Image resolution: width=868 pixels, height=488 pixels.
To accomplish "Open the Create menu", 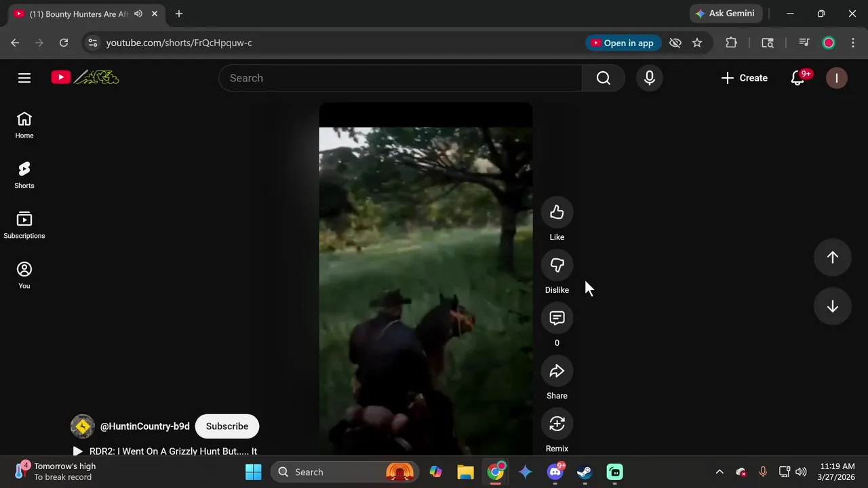I will (x=745, y=78).
